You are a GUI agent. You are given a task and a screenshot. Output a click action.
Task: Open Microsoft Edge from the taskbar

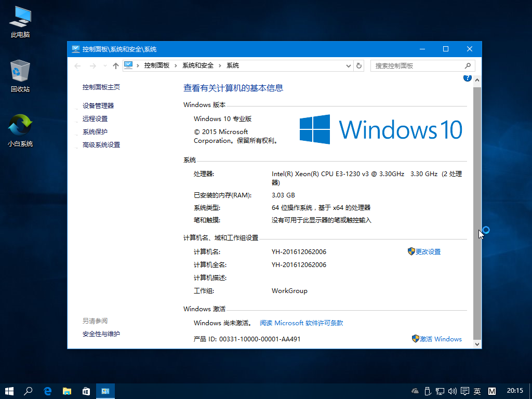point(47,391)
